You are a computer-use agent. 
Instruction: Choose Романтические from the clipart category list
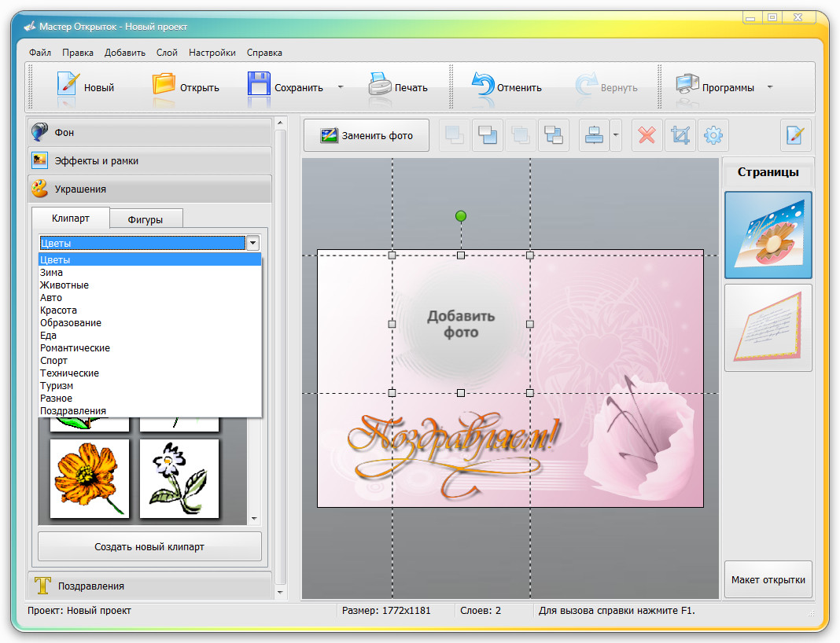[75, 348]
